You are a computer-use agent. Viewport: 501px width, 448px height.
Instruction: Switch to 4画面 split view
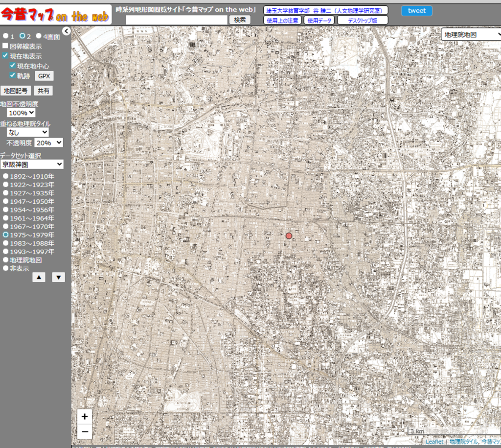point(39,36)
